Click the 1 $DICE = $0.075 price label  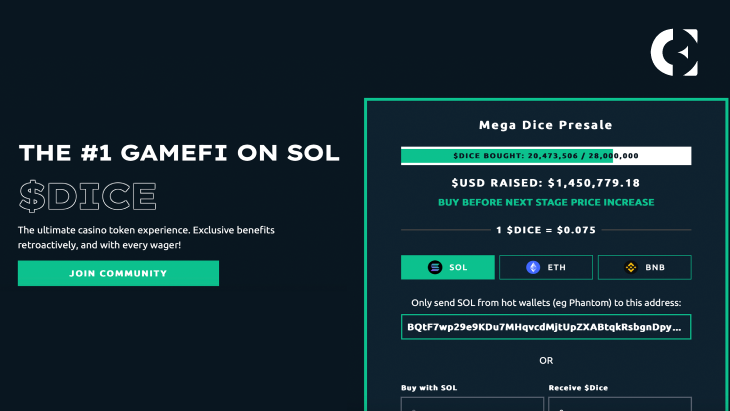(546, 230)
